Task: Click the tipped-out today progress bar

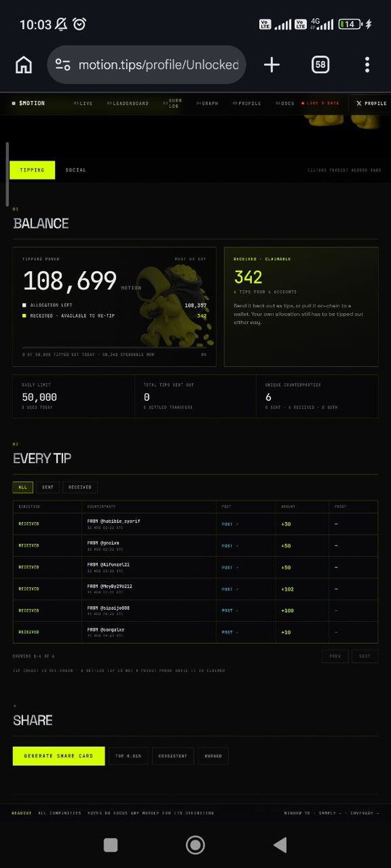Action: [x=115, y=349]
